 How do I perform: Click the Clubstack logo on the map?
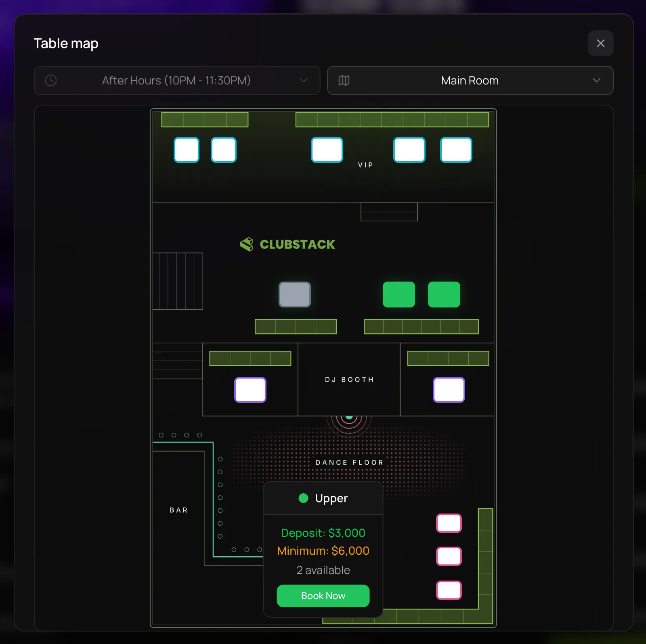287,244
